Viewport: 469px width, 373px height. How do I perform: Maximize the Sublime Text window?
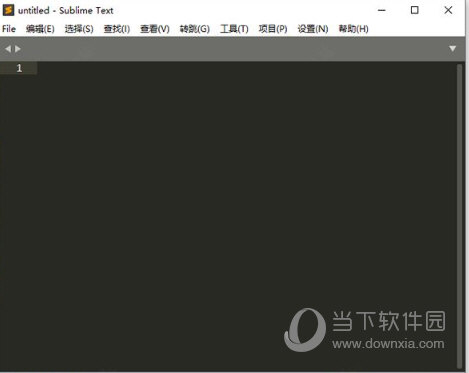[415, 10]
